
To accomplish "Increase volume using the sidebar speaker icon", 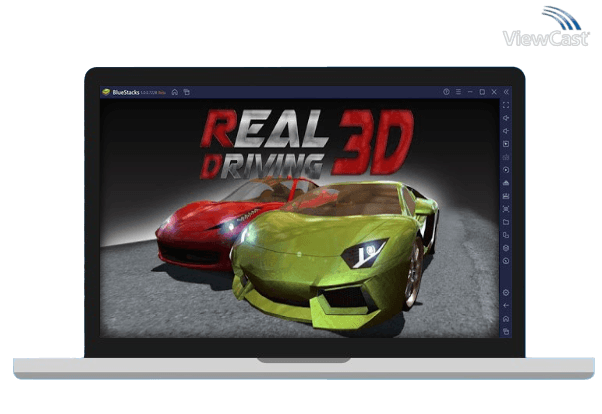I will click(x=506, y=118).
